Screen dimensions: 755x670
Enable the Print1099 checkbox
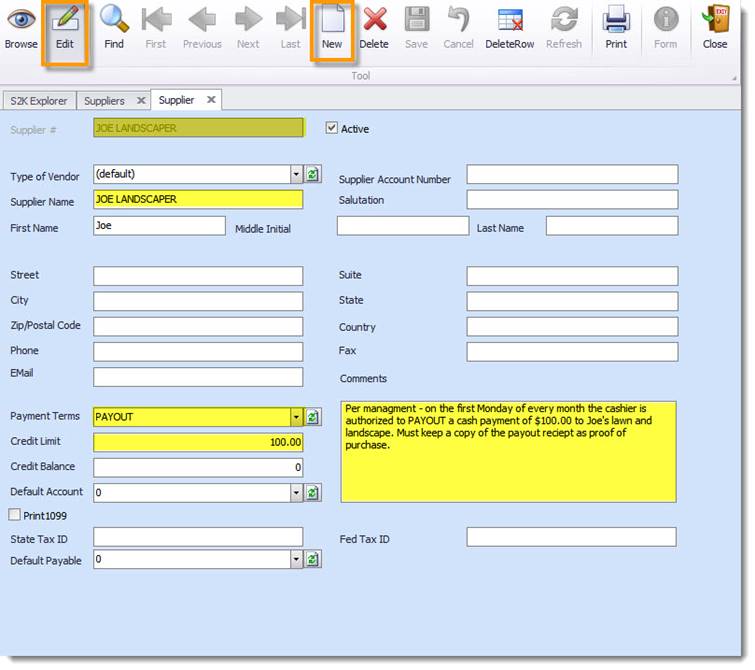click(x=15, y=515)
